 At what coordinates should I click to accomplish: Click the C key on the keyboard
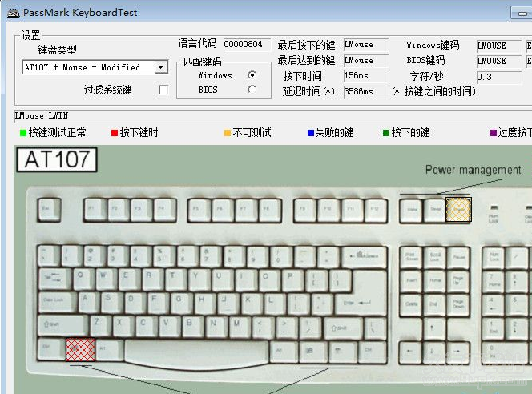147,326
